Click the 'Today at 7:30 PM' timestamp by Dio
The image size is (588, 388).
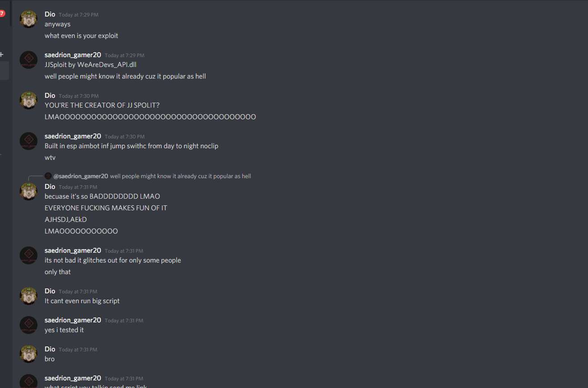pyautogui.click(x=79, y=96)
